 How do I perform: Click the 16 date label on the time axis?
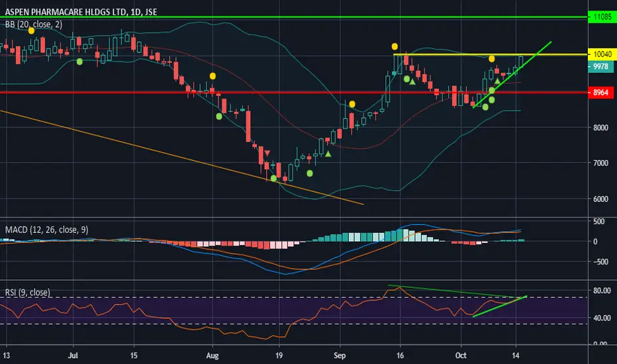tap(400, 356)
